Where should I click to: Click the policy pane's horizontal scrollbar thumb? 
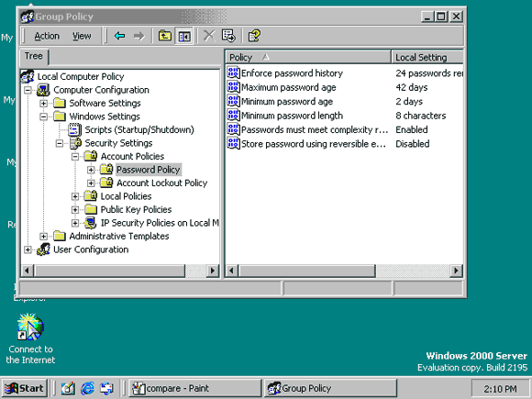[x=307, y=271]
